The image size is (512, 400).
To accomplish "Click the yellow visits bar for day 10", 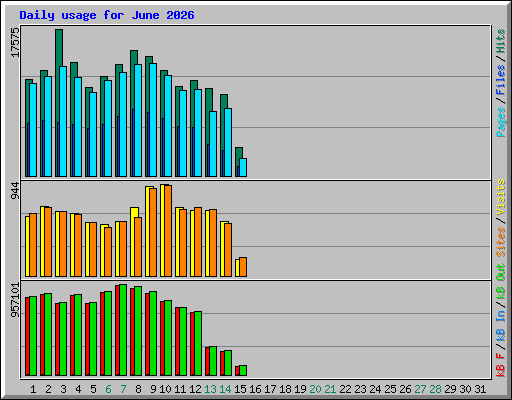I will 162,230.
